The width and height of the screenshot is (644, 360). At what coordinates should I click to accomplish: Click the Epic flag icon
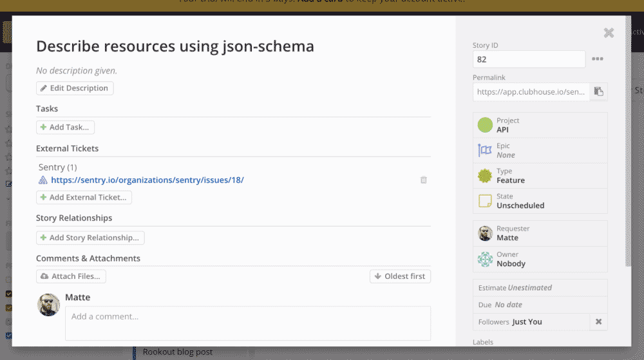485,151
